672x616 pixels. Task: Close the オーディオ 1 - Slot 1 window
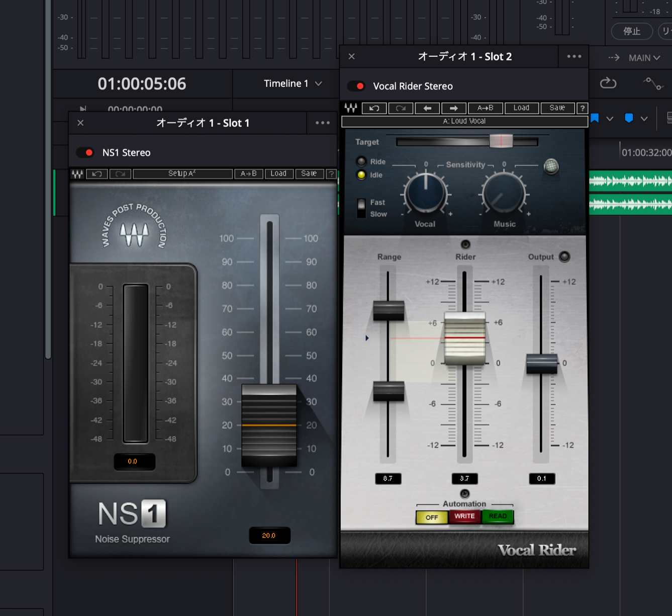pos(80,123)
